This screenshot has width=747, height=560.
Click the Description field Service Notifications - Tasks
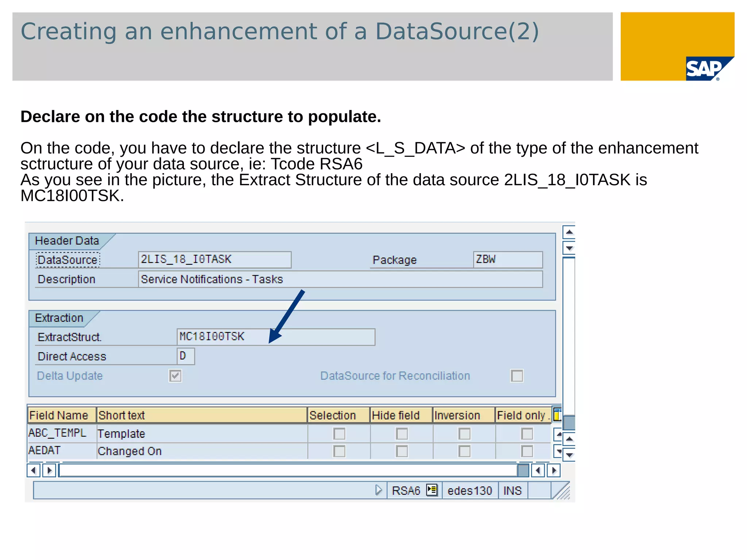(340, 279)
